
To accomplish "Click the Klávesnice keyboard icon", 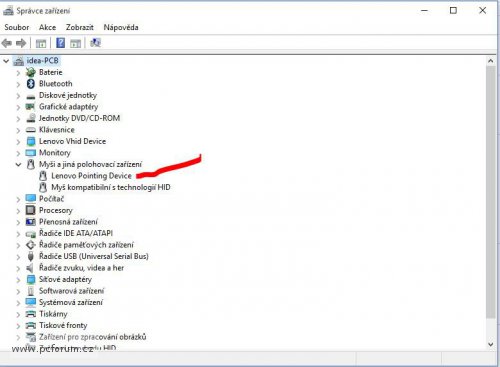I will point(31,130).
